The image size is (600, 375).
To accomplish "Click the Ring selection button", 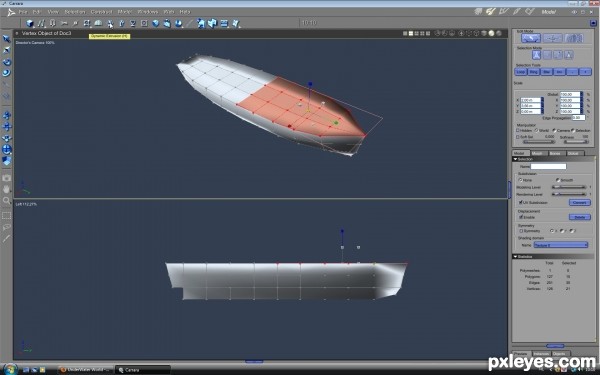I will click(533, 72).
